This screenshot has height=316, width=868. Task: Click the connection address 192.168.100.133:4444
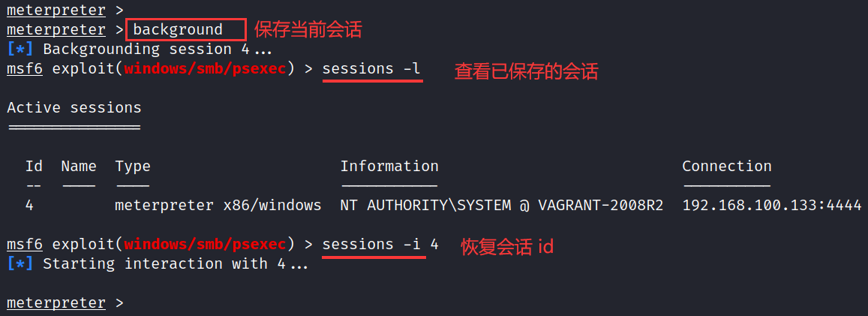[771, 205]
